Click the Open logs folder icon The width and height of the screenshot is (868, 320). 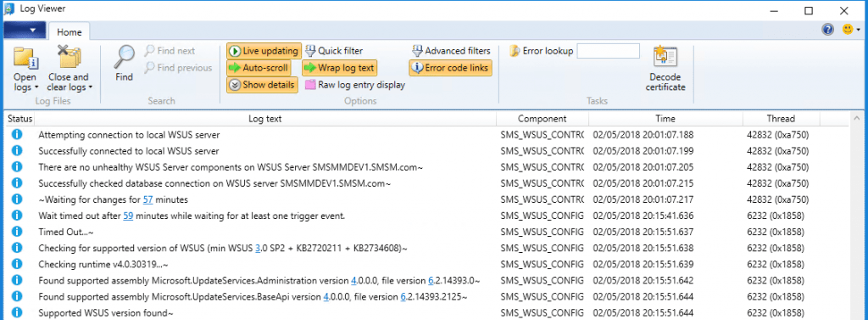click(25, 57)
